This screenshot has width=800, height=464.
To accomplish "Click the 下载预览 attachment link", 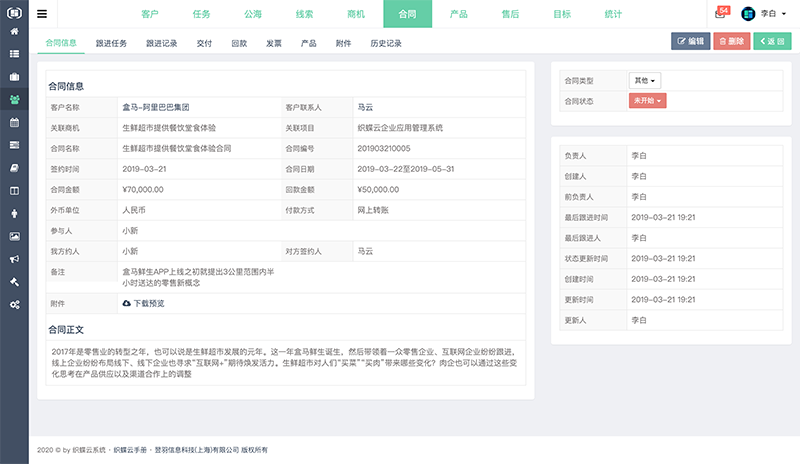I will point(149,303).
